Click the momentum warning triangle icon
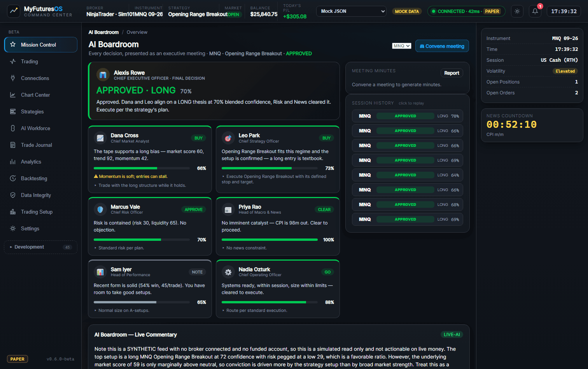The width and height of the screenshot is (588, 369). click(96, 176)
